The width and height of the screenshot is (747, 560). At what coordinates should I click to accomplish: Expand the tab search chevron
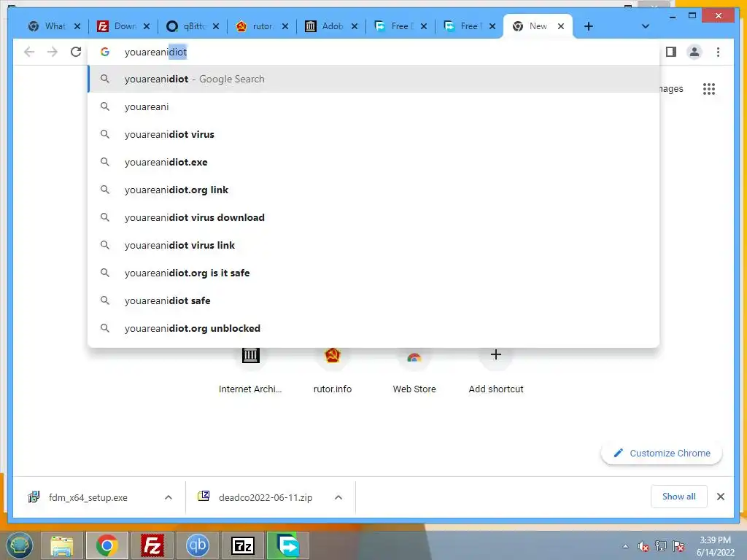pos(645,26)
